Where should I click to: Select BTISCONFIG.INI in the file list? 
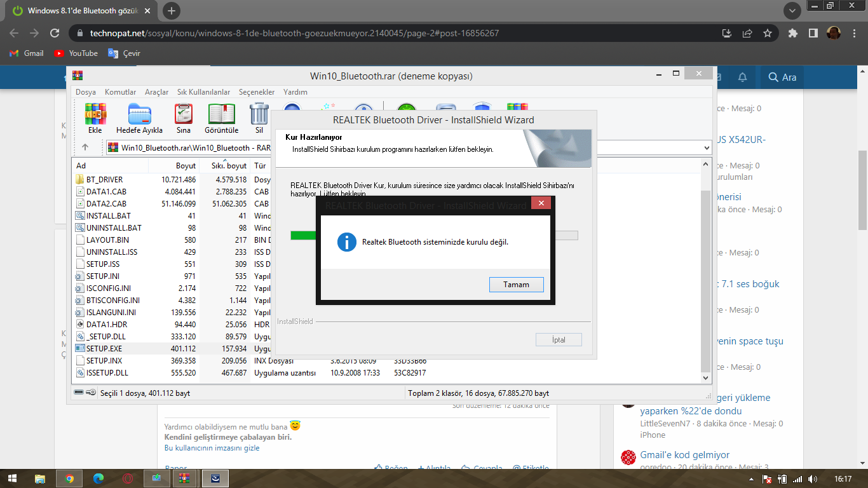(113, 301)
